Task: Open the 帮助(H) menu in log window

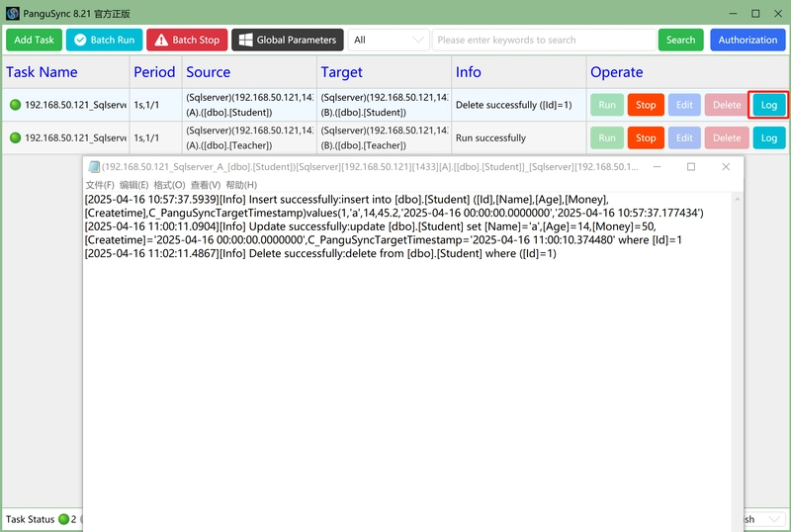Action: click(241, 185)
